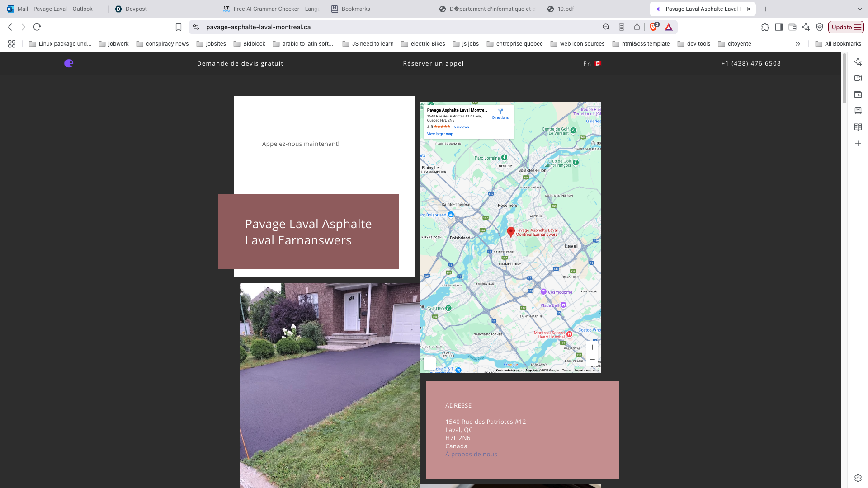This screenshot has width=868, height=488.
Task: Open Brave Wallet icon in toolbar
Action: click(x=793, y=27)
